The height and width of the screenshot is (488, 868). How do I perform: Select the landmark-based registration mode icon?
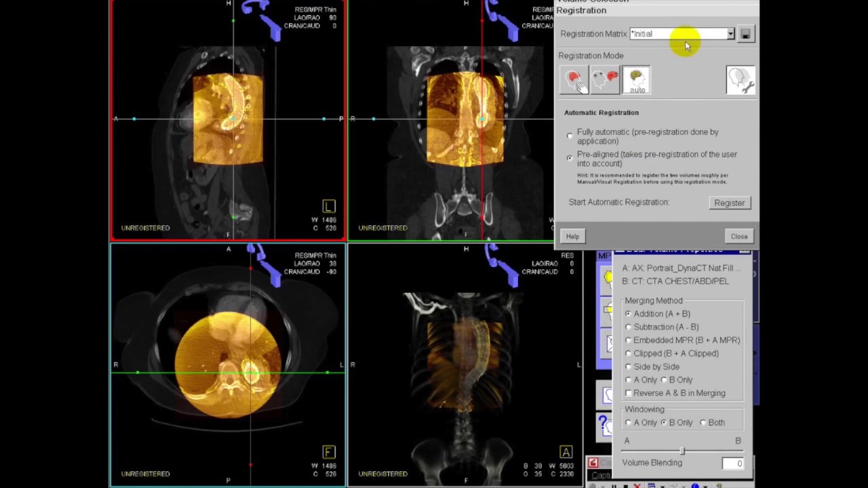click(x=605, y=80)
